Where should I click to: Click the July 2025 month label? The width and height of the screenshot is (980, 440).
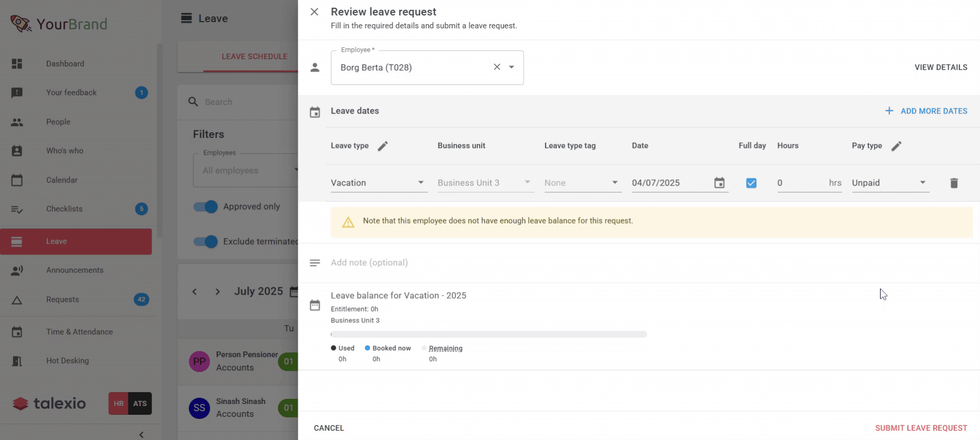point(259,292)
